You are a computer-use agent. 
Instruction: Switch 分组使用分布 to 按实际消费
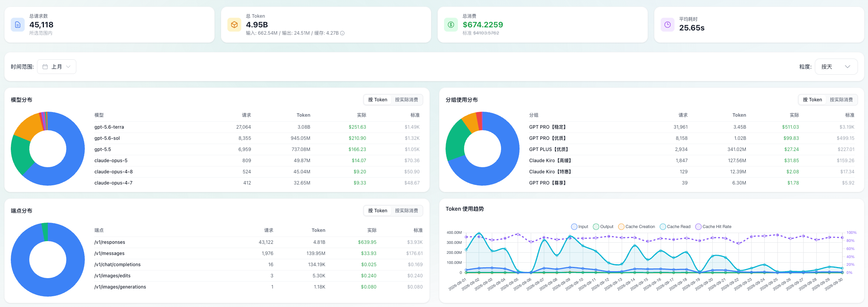point(841,100)
